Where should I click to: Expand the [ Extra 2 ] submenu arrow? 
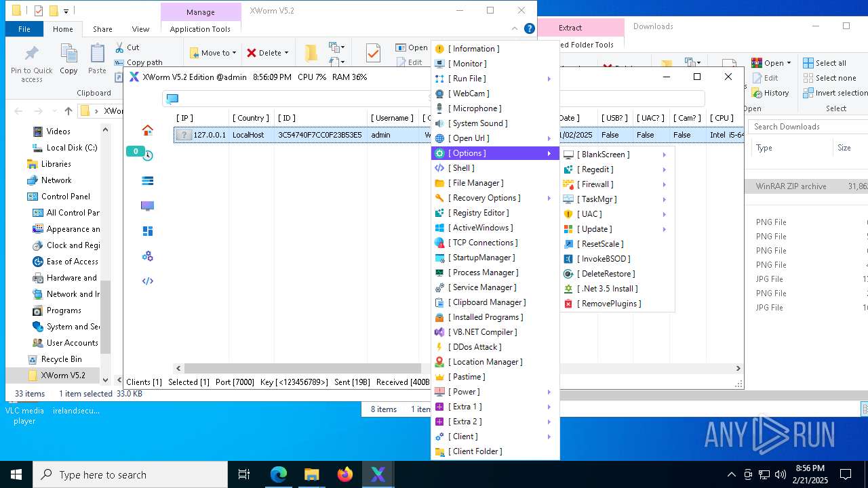[549, 422]
